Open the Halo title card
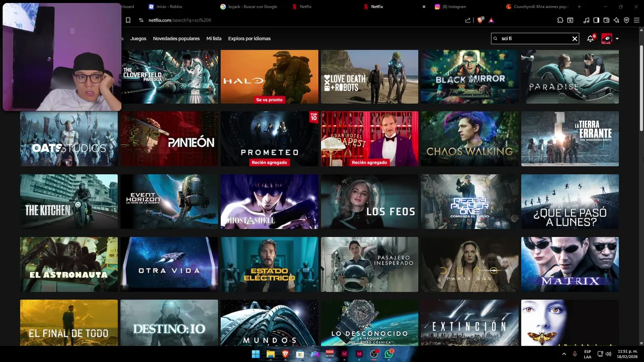Screen dimensions: 644x362 coord(269,76)
